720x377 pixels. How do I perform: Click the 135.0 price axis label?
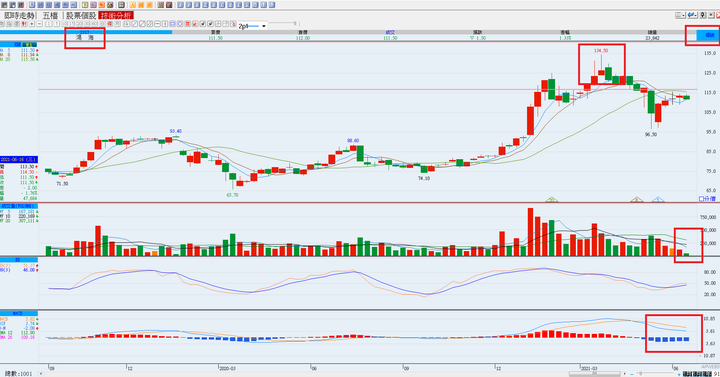click(x=710, y=53)
